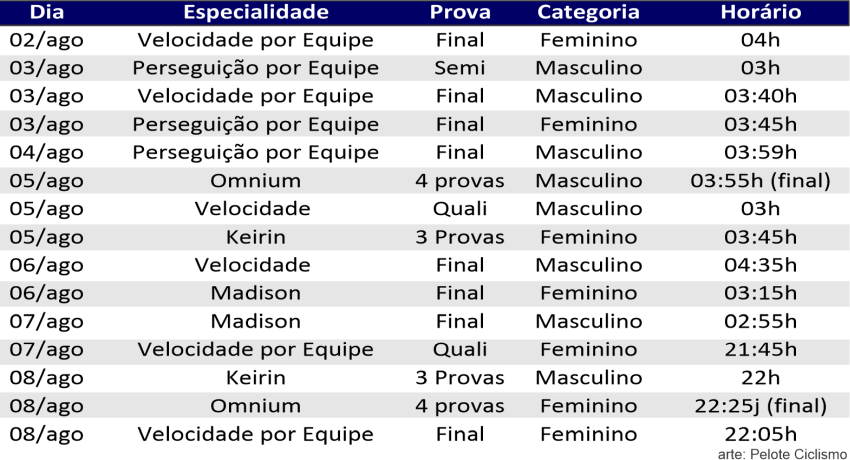Select the 03:59h time cell
This screenshot has height=460, width=850.
[760, 153]
